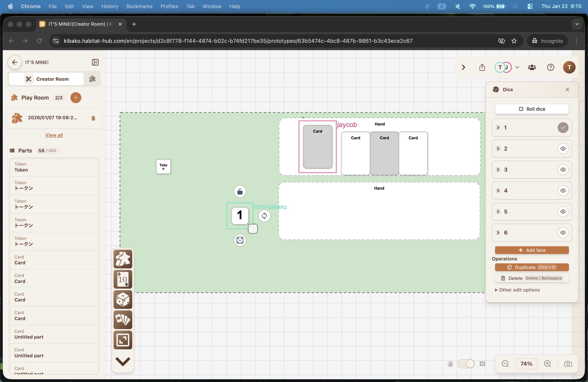
Task: Open the Bookmarks menu
Action: click(x=139, y=6)
